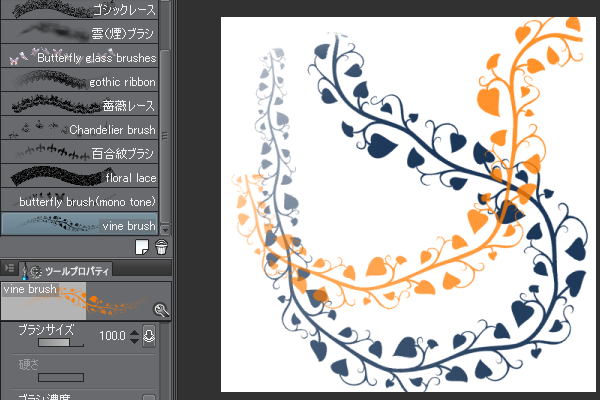Click the 硬さ hardness slider
The height and width of the screenshot is (400, 600).
(61, 378)
